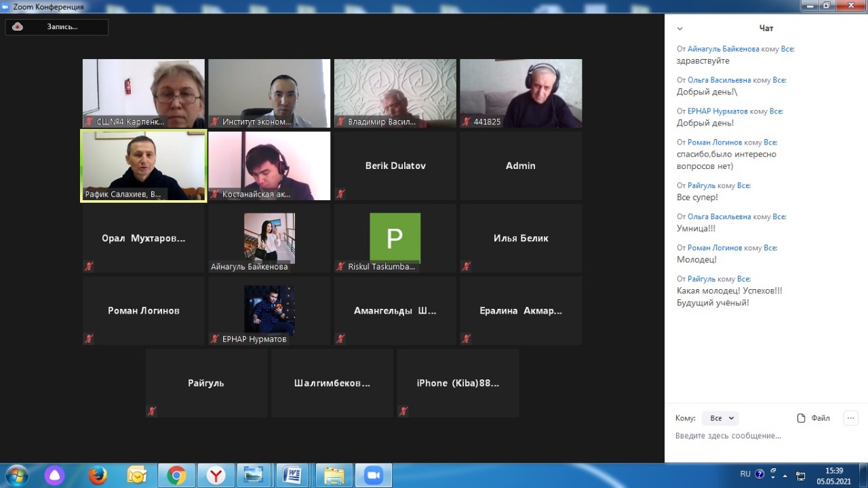Screen dimensions: 868x488
Task: Select the Райгуль participant tile
Action: coord(206,383)
